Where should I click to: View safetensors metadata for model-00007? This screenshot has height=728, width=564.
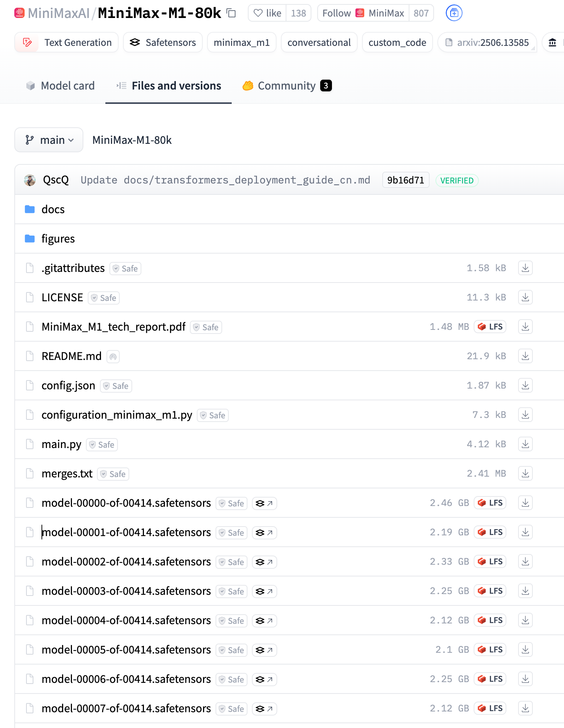[x=264, y=709]
